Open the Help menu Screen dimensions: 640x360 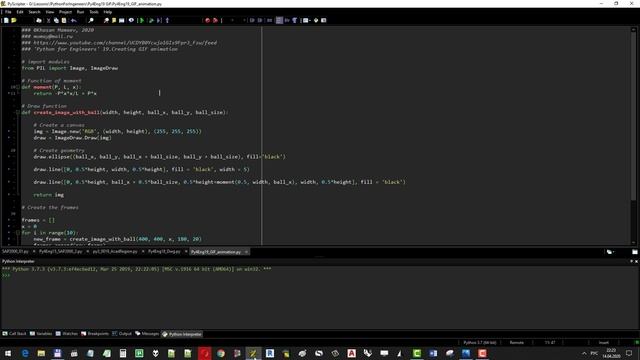(x=108, y=12)
